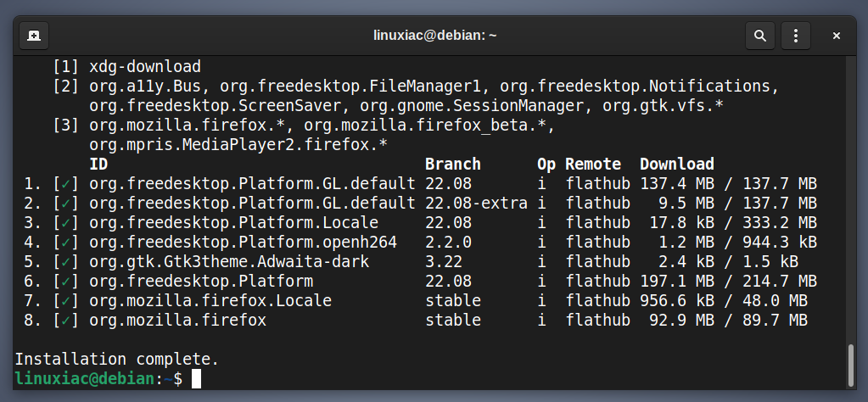The height and width of the screenshot is (402, 868).
Task: Click the Installation complete message
Action: 117,360
